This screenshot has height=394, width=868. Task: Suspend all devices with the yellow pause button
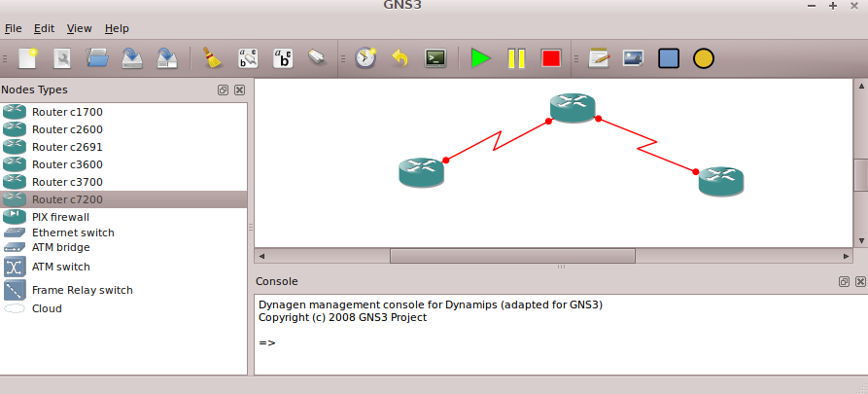pos(516,58)
